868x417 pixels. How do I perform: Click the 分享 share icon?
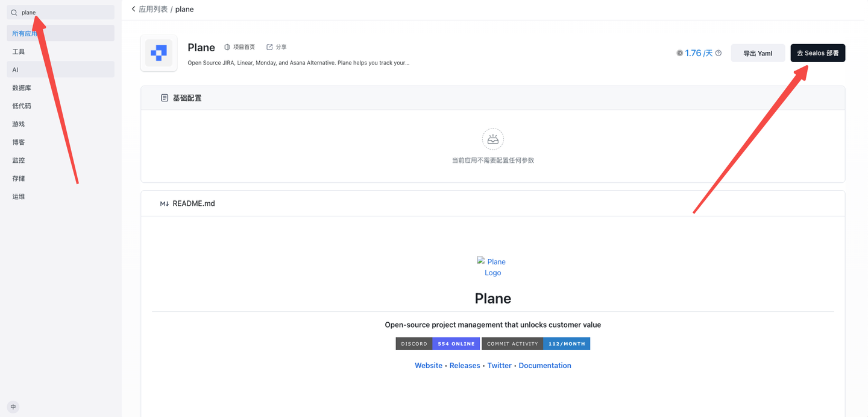[269, 47]
